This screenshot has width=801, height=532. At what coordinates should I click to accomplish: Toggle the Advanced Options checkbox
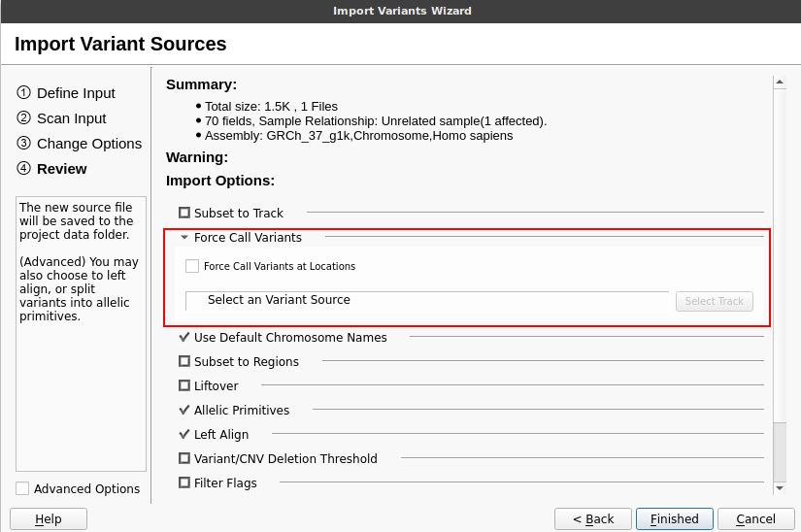[22, 488]
